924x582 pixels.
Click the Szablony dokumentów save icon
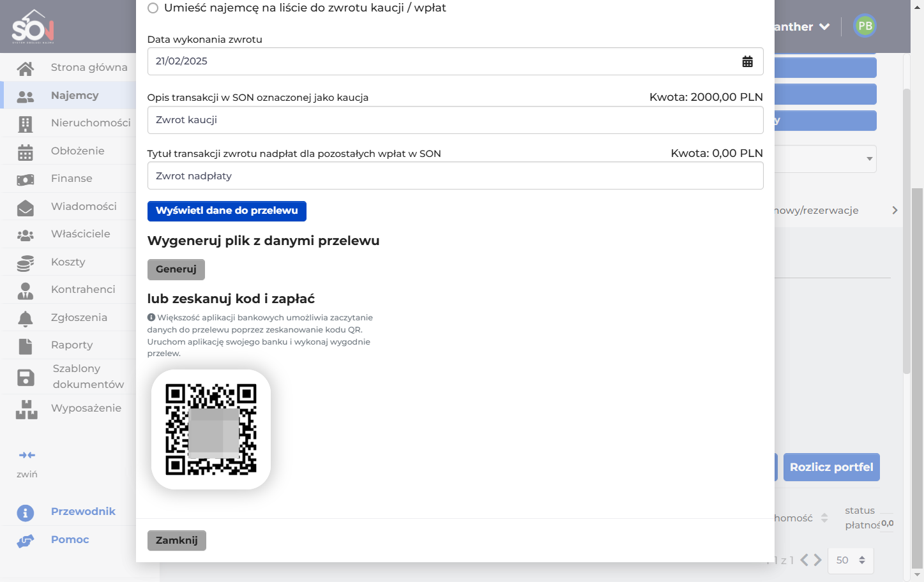26,377
